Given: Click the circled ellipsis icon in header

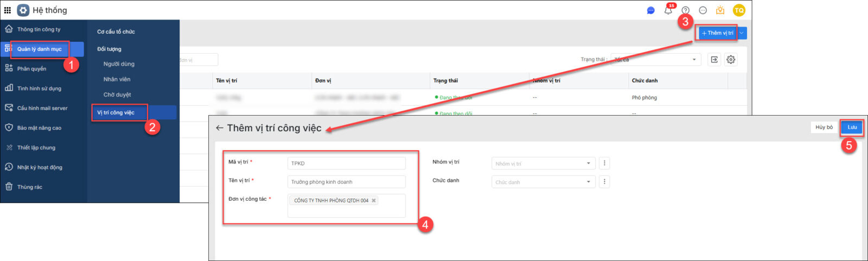Looking at the screenshot, I should tap(703, 10).
